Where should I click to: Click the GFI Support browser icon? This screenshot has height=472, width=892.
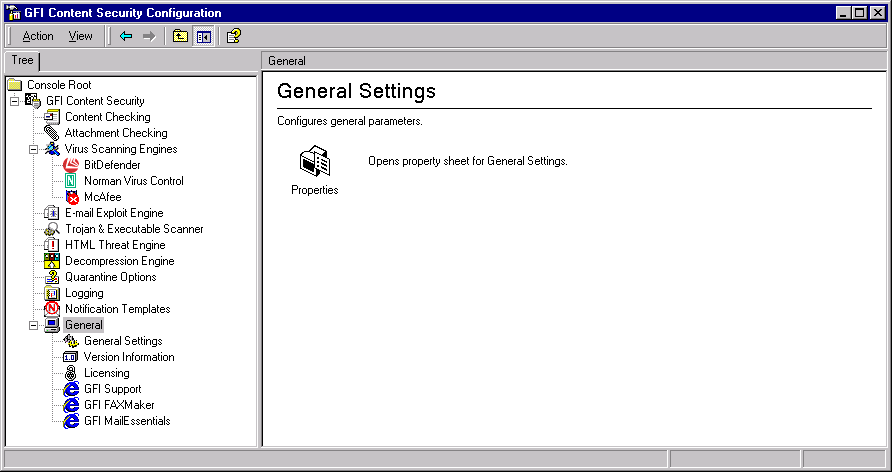click(71, 390)
